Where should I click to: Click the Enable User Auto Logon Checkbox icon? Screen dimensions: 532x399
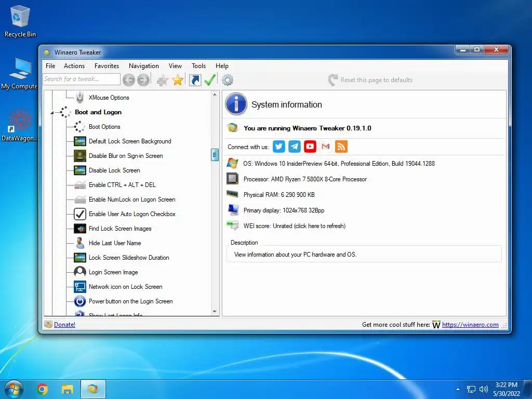(x=79, y=214)
